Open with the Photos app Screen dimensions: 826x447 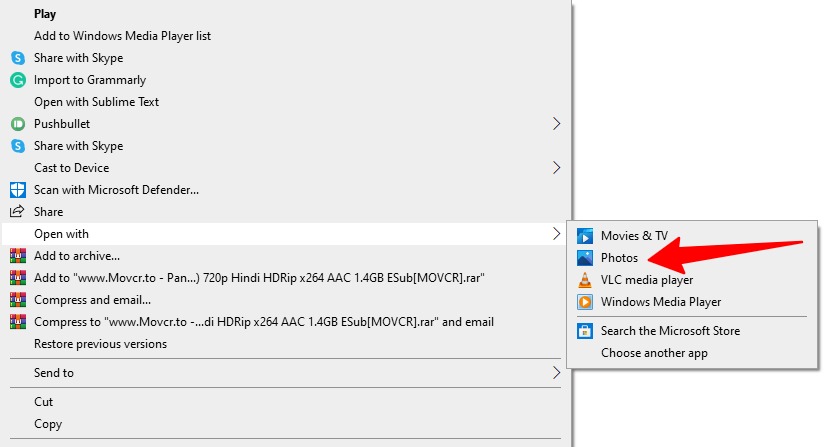pyautogui.click(x=619, y=258)
